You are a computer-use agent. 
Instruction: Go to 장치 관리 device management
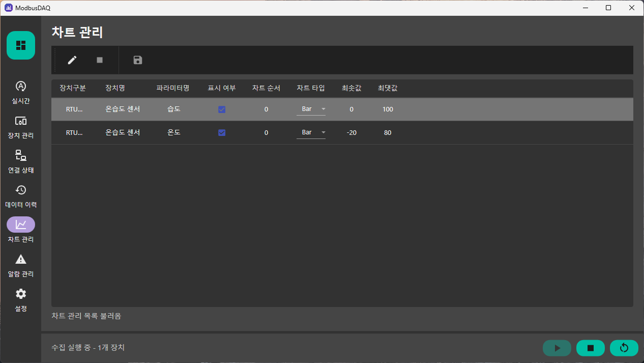21,127
